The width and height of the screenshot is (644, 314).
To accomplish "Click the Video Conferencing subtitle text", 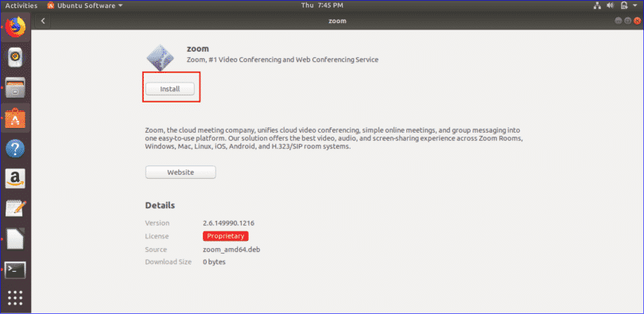I will click(x=282, y=60).
